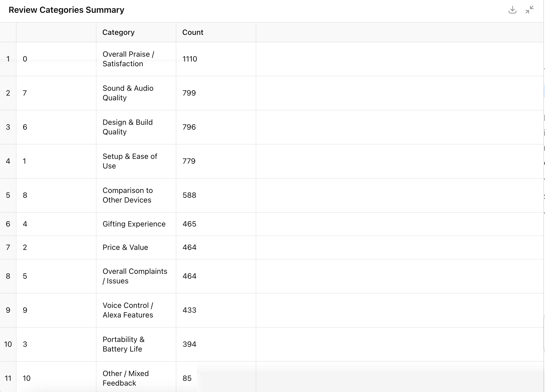The image size is (545, 392).
Task: Select the count value 588
Action: tap(189, 195)
